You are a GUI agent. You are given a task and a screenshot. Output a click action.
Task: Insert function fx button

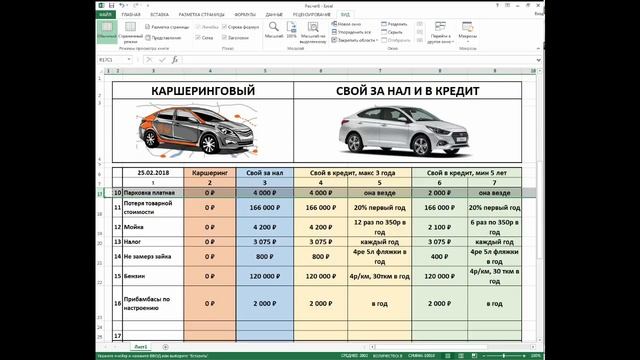pos(175,60)
